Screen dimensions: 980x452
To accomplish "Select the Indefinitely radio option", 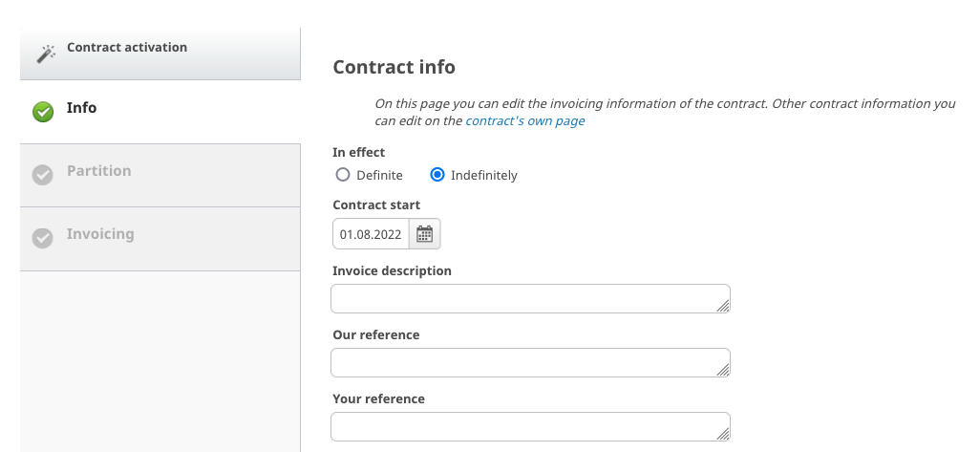I will [437, 175].
